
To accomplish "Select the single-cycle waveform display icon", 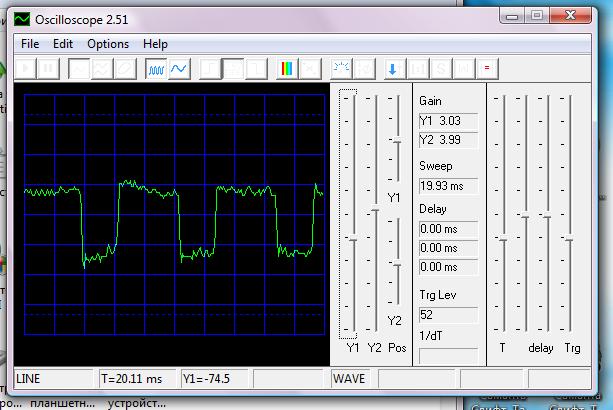I will pos(179,69).
